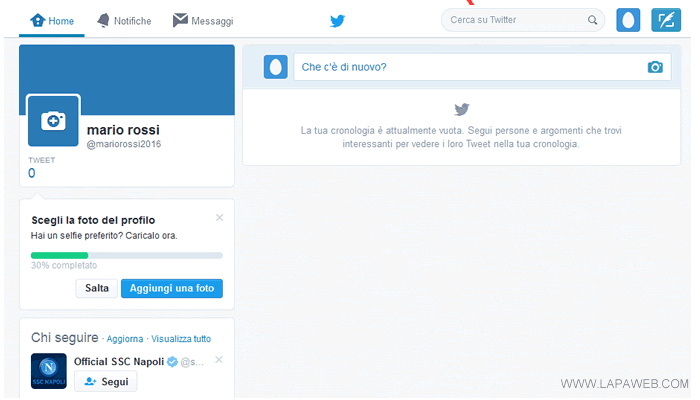The image size is (700, 400).
Task: Click the Aggiorna link
Action: (x=126, y=339)
